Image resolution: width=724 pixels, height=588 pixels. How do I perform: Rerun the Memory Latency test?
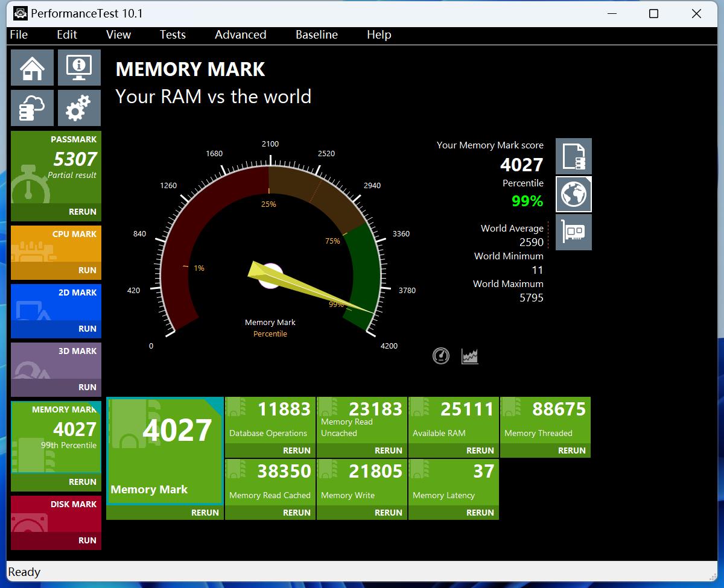480,513
